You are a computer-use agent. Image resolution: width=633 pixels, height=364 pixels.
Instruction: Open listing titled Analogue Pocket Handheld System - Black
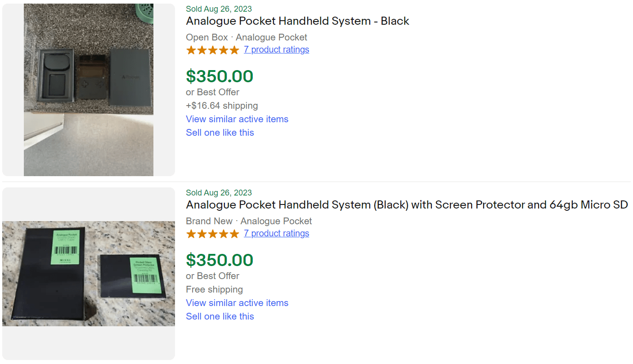(297, 21)
